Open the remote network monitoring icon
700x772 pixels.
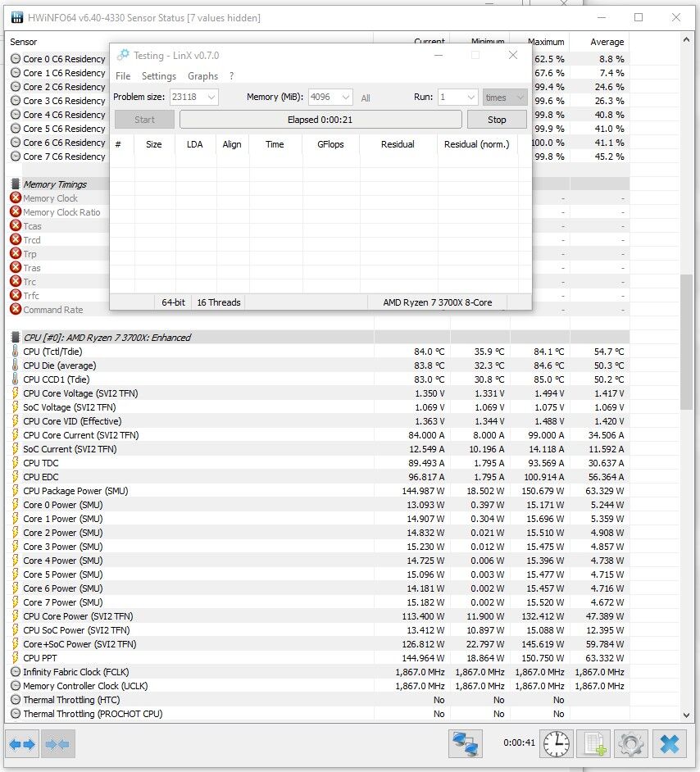466,743
